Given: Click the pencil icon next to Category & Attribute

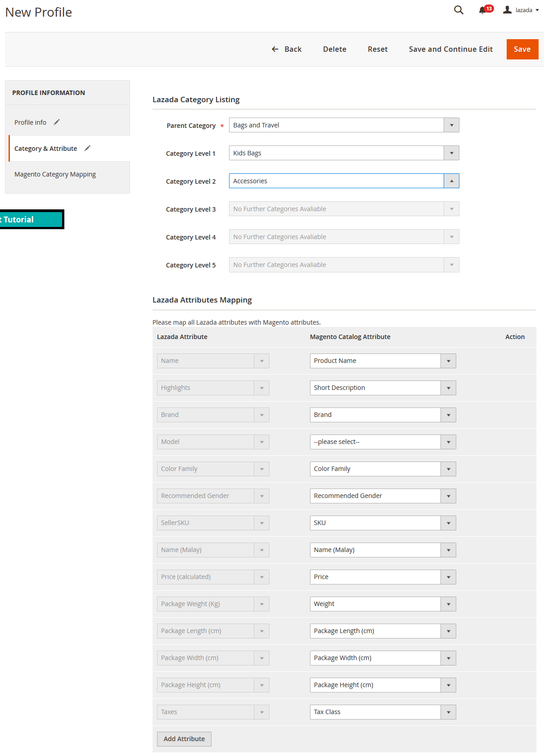Looking at the screenshot, I should point(88,148).
